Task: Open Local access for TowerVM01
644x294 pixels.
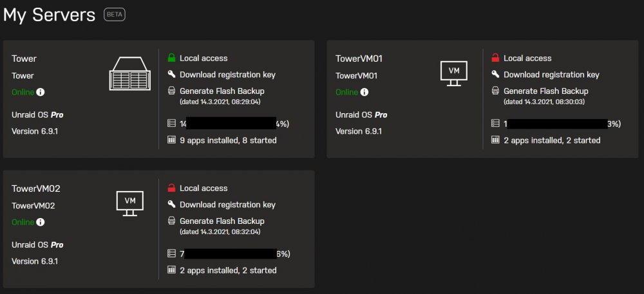Action: tap(527, 59)
